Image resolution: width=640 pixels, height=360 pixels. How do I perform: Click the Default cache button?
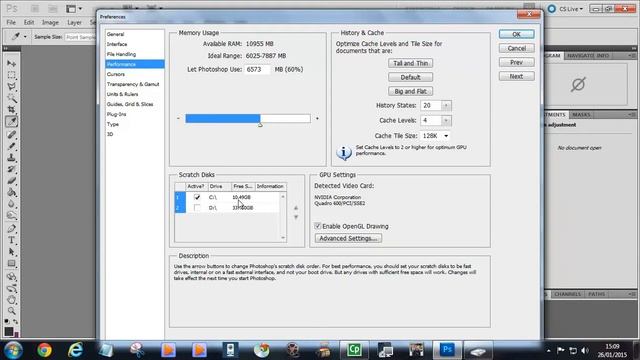point(410,77)
